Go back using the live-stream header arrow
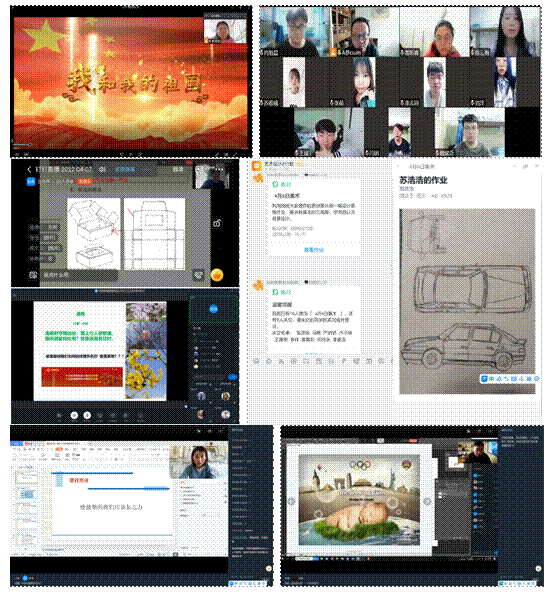Viewport: 557px width, 614px height. (29, 170)
